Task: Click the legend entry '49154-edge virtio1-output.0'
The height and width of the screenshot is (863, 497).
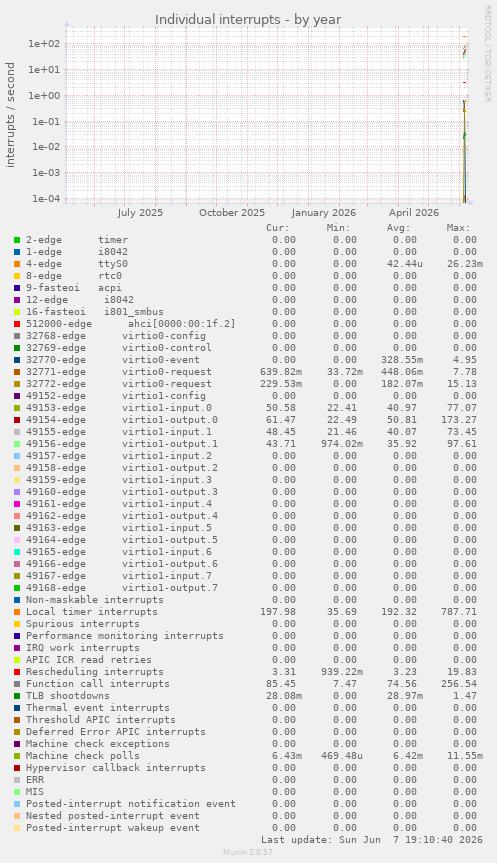Action: tap(122, 420)
